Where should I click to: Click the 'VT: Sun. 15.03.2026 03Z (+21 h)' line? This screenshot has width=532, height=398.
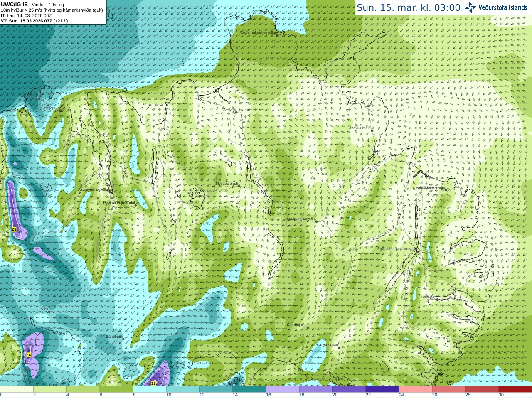click(x=34, y=21)
